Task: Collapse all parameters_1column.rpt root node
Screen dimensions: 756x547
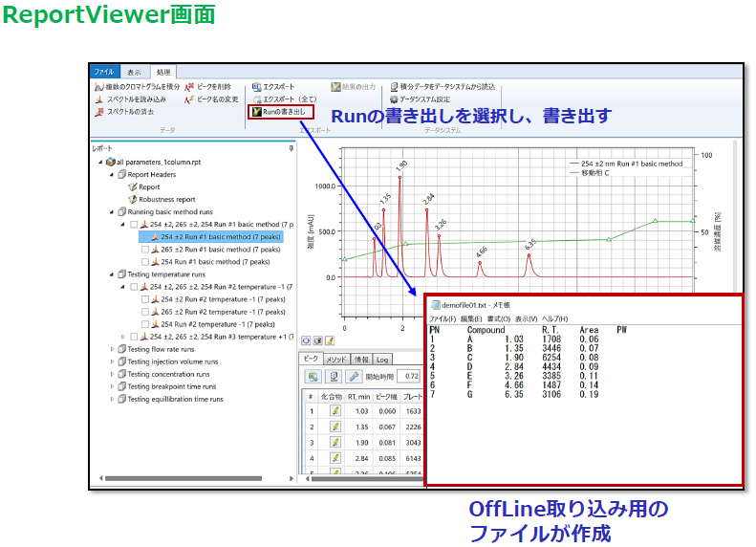Action: pos(100,162)
